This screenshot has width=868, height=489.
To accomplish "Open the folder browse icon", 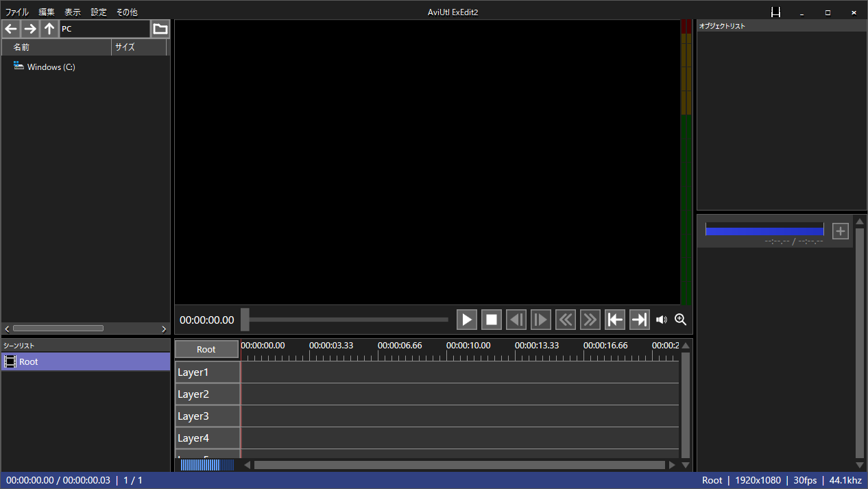I will pyautogui.click(x=160, y=29).
